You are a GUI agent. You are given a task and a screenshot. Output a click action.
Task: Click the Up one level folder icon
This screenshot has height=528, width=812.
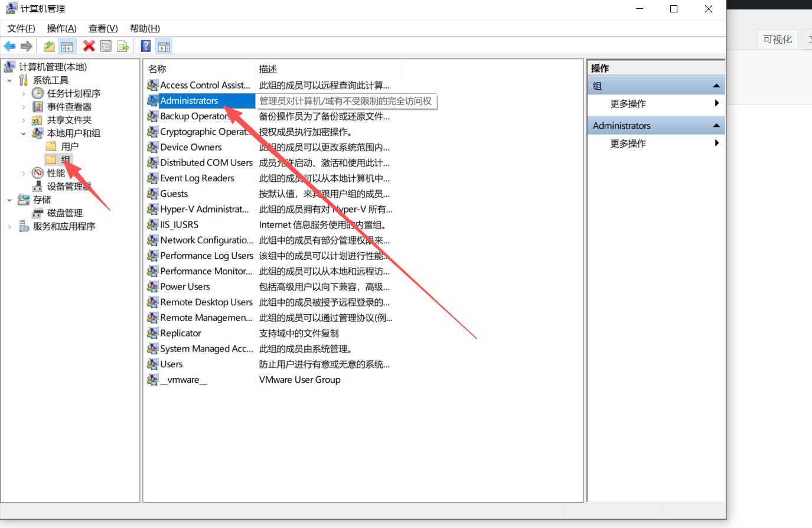coord(50,46)
